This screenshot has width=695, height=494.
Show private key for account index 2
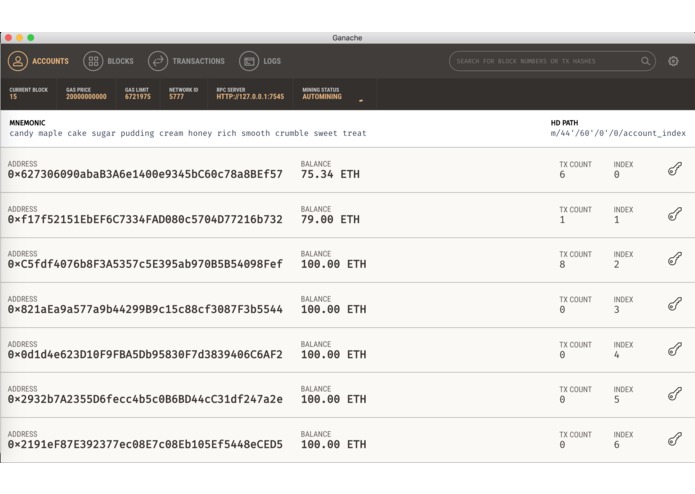coord(675,259)
